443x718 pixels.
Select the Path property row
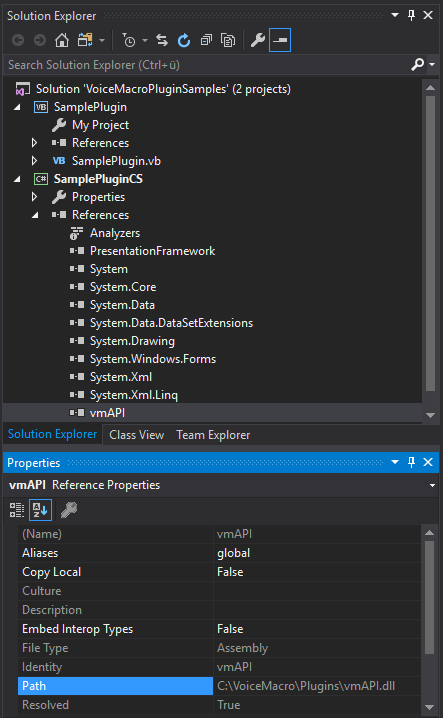click(x=219, y=686)
